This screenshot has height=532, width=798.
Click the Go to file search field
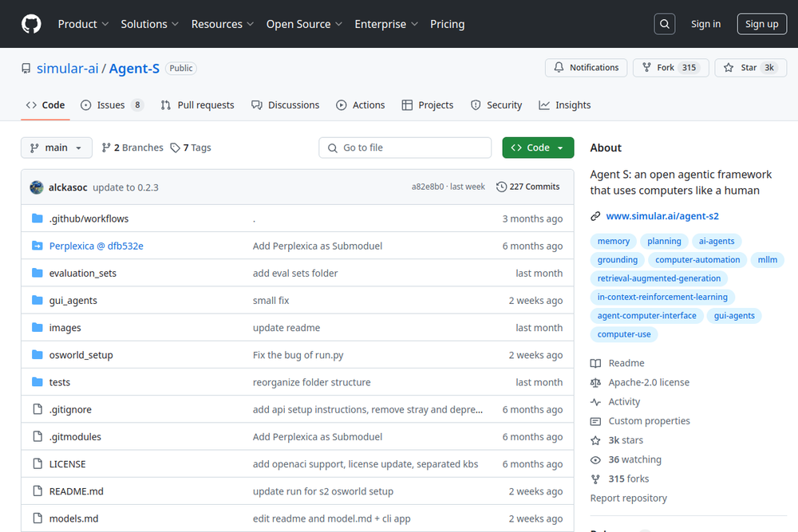[x=405, y=148]
